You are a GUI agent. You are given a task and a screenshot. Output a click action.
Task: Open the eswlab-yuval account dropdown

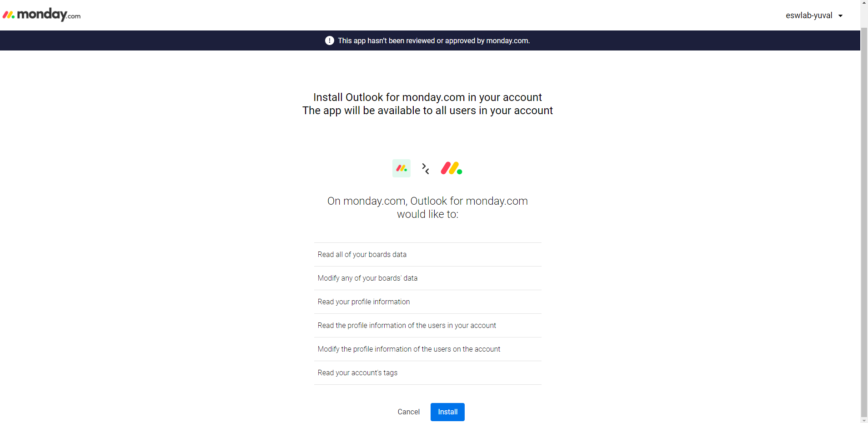pyautogui.click(x=814, y=15)
